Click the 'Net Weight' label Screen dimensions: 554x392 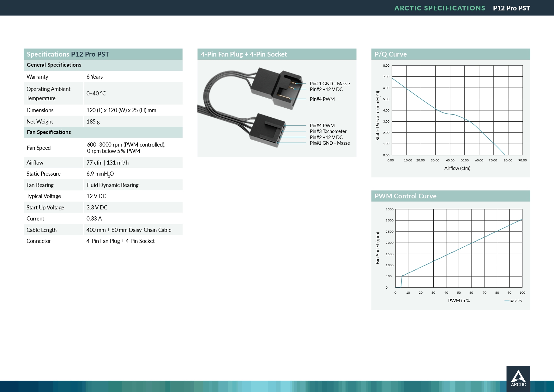tap(39, 122)
